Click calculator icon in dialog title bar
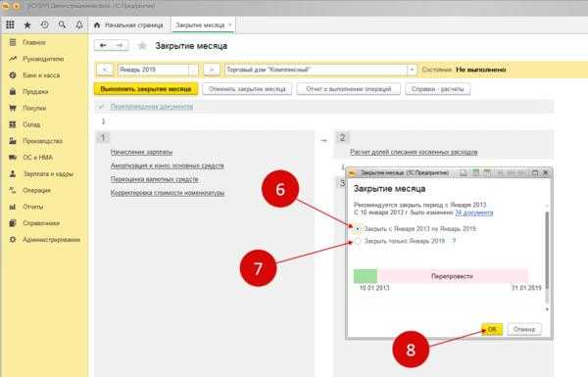The height and width of the screenshot is (377, 588). [475, 172]
